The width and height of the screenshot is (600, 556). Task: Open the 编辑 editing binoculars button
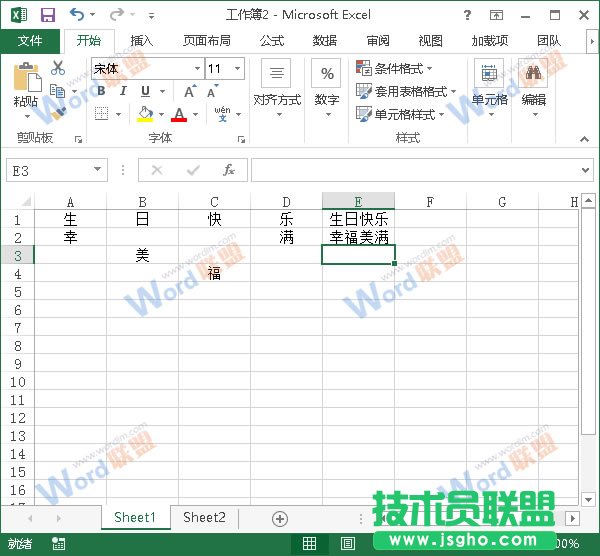[533, 88]
